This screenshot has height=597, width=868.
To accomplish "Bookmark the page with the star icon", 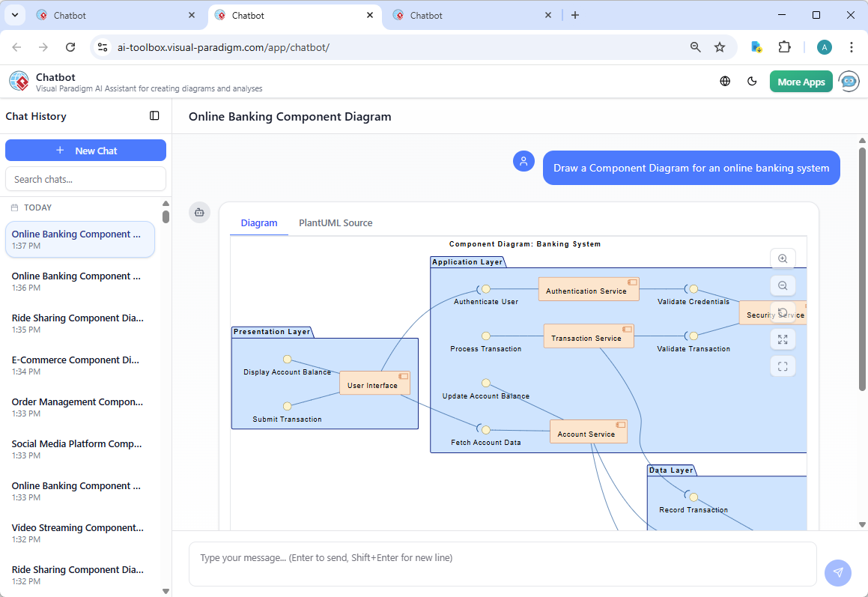I will [x=719, y=46].
